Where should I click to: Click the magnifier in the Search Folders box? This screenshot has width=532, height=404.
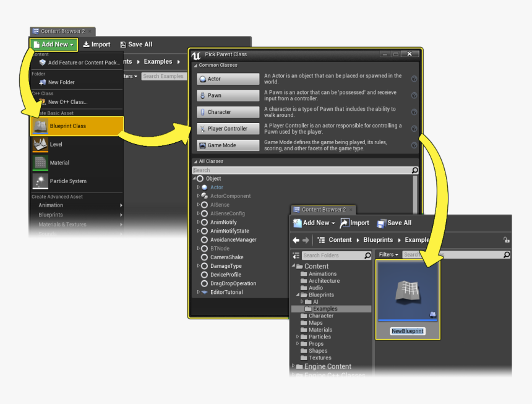coord(367,256)
